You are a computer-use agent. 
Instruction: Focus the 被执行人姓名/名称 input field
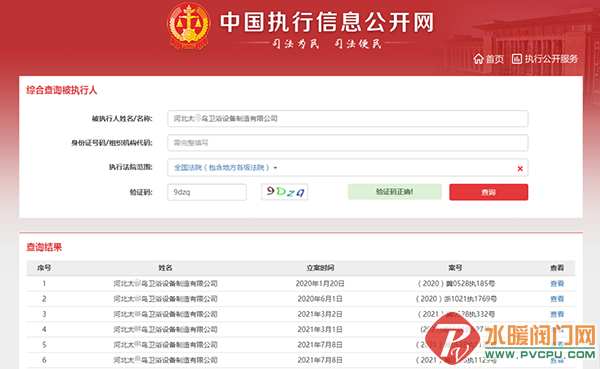(347, 119)
